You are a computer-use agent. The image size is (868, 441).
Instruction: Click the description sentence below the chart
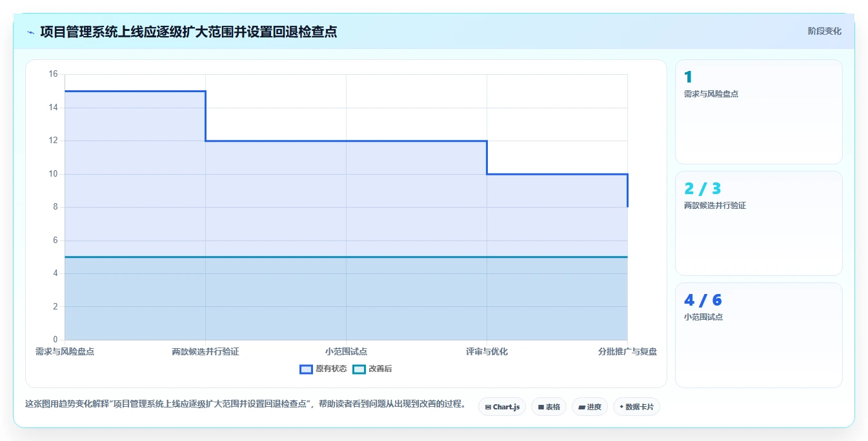[245, 404]
